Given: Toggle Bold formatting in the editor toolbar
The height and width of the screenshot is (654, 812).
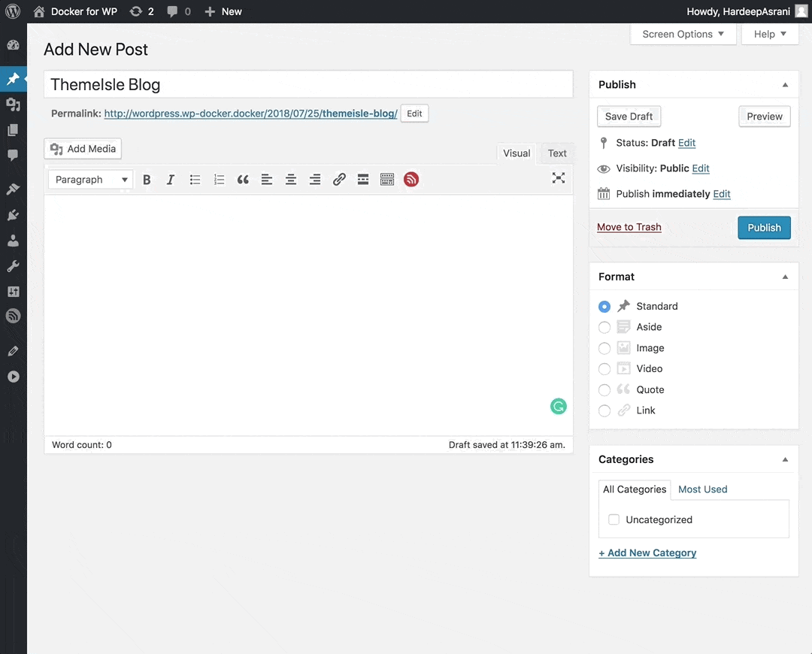Looking at the screenshot, I should coord(147,179).
